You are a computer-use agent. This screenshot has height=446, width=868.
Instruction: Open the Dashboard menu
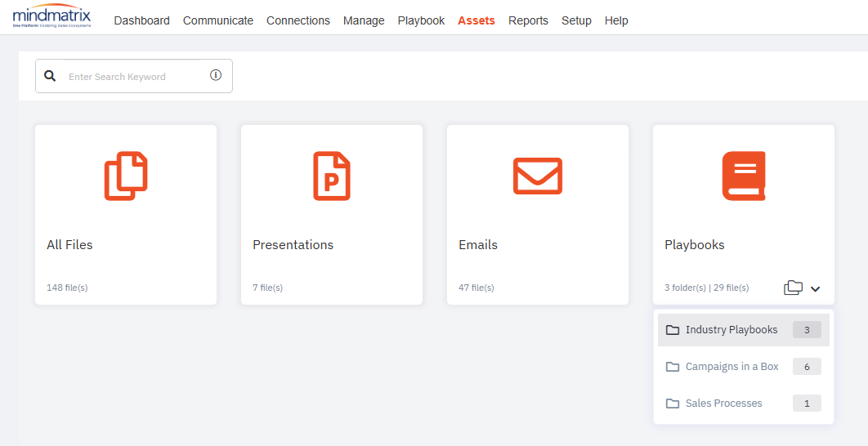[x=141, y=20]
